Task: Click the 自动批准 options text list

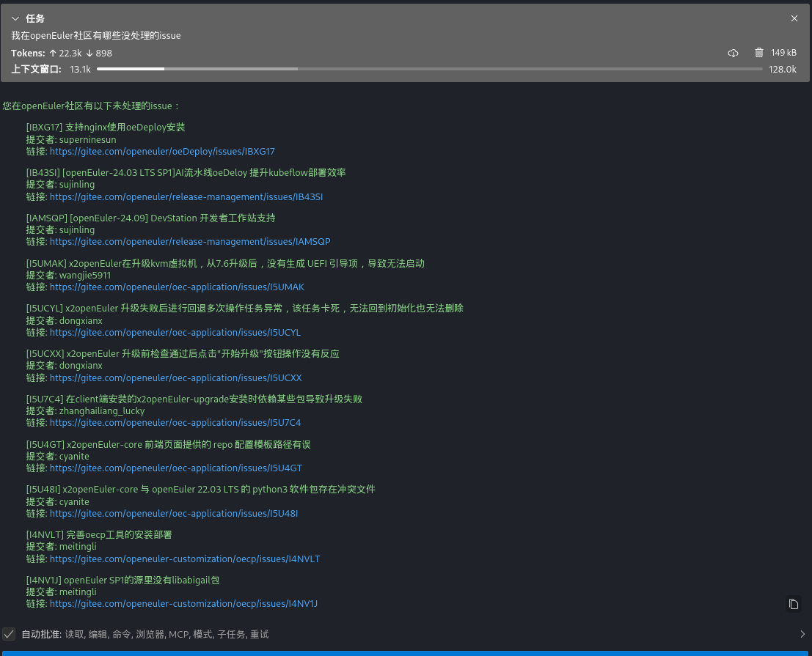Action: 167,634
